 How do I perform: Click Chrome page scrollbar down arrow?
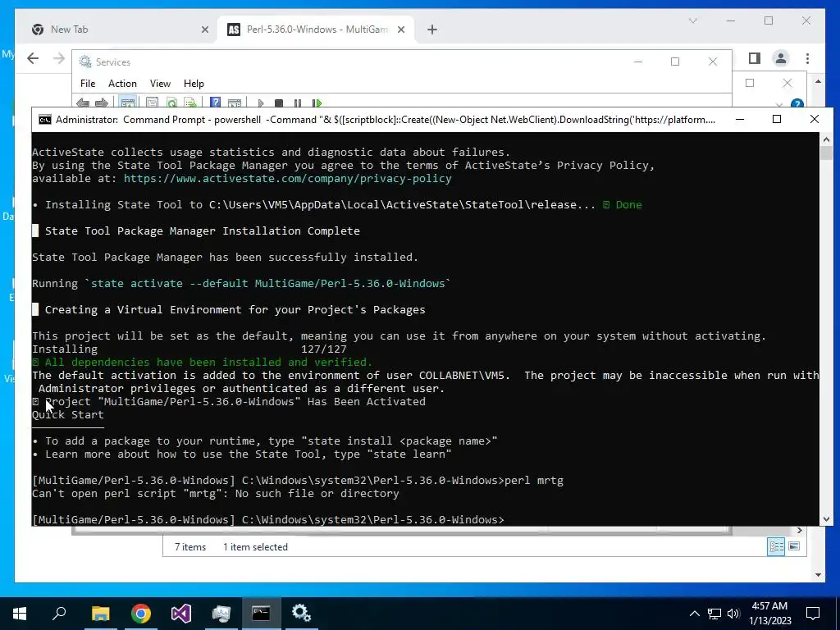pyautogui.click(x=818, y=575)
